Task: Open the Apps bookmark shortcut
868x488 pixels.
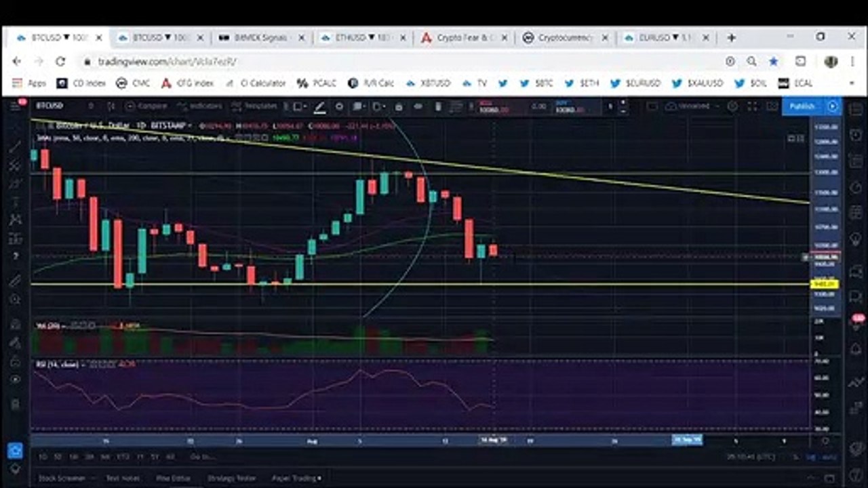Action: tap(28, 83)
